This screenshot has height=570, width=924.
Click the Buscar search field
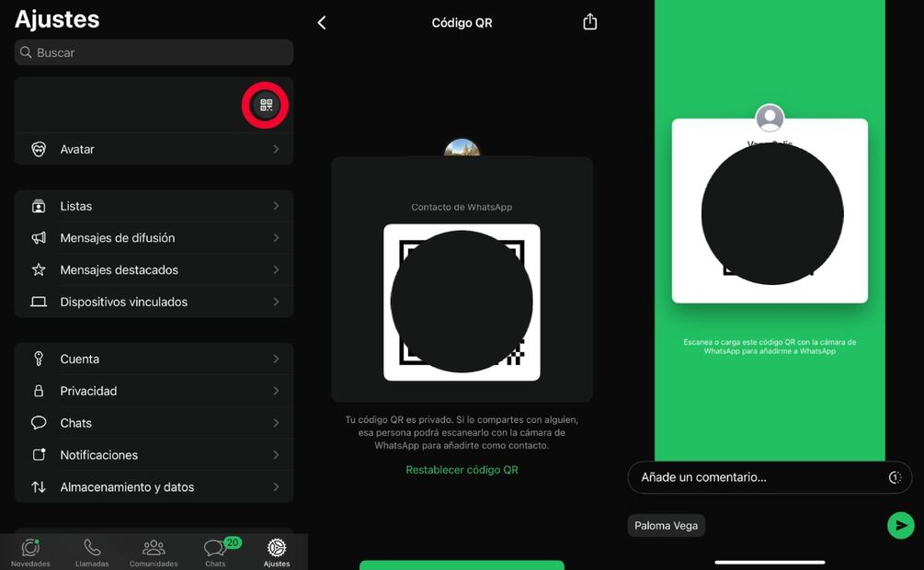[x=154, y=52]
